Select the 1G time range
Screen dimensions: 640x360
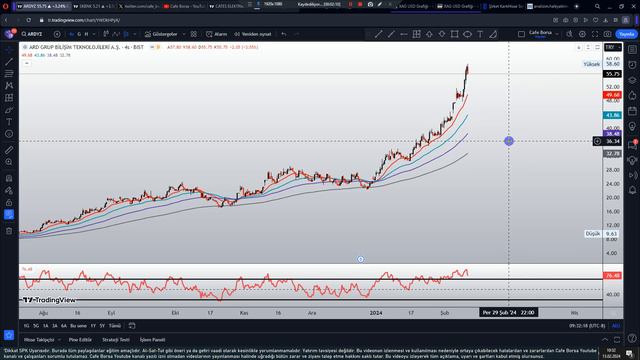point(27,326)
